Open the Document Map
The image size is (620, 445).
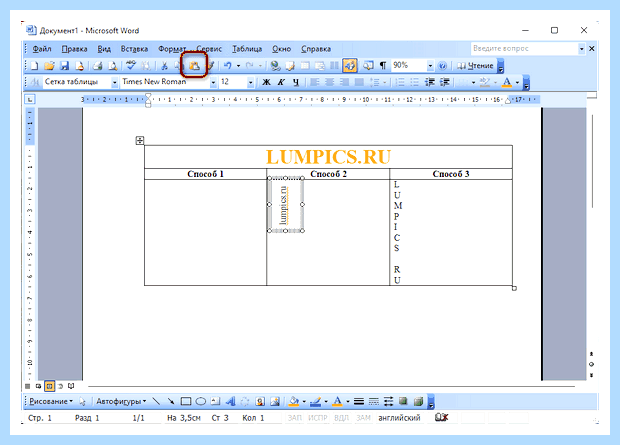point(368,66)
